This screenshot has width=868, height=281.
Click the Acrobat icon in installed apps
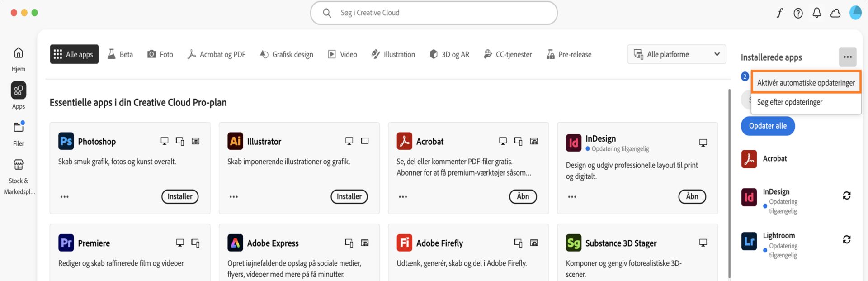pyautogui.click(x=749, y=159)
